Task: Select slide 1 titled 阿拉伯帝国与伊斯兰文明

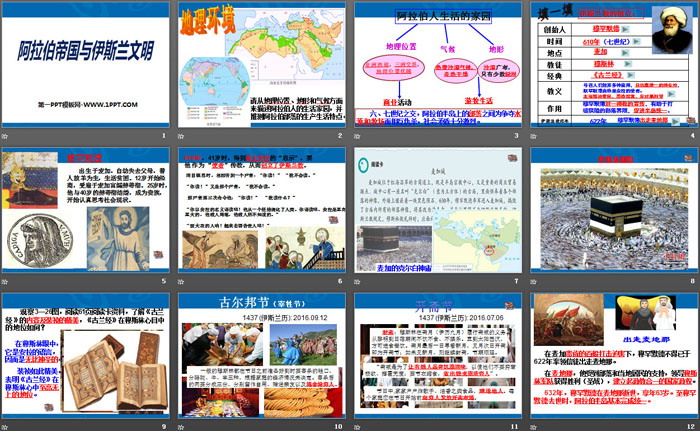Action: (86, 65)
